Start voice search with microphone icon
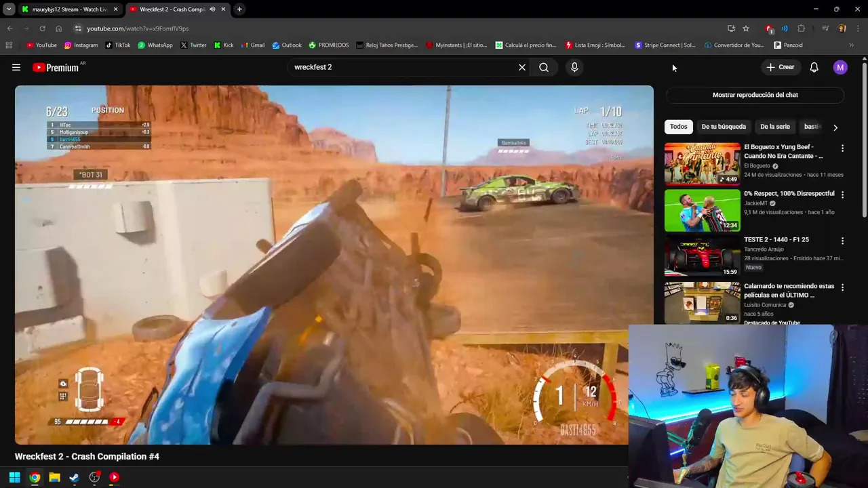 tap(574, 67)
